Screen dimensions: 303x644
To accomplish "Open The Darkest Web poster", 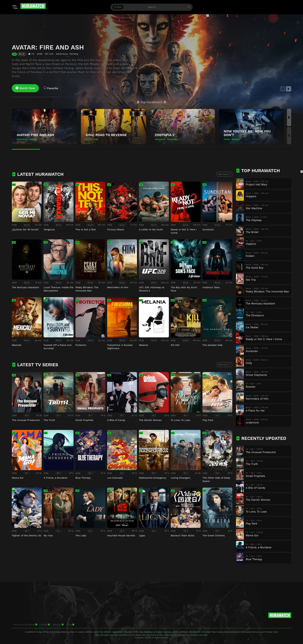I will [x=217, y=317].
